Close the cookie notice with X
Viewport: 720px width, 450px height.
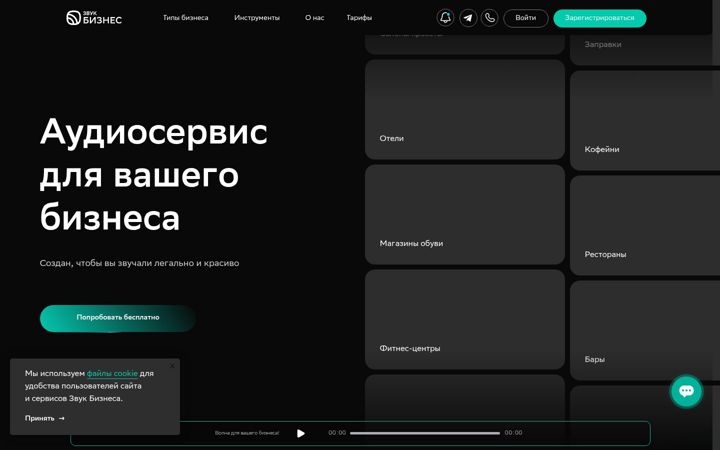tap(172, 366)
